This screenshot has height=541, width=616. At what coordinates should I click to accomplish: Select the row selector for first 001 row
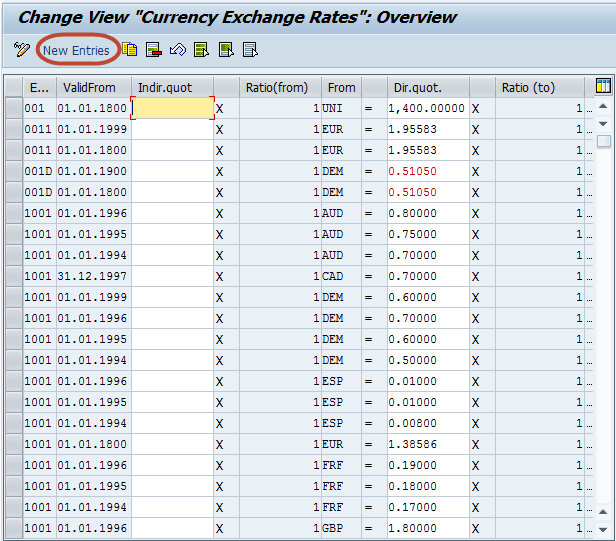pos(13,108)
